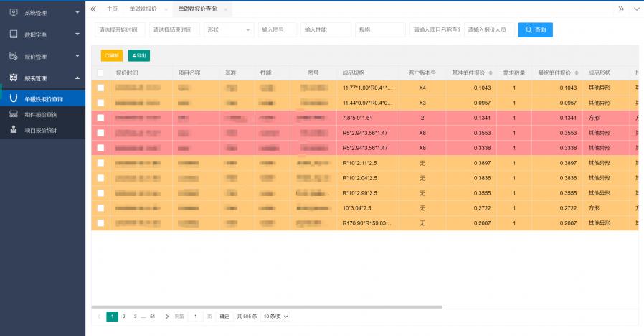Close the 单磁铁报价查询 tab

pyautogui.click(x=226, y=9)
